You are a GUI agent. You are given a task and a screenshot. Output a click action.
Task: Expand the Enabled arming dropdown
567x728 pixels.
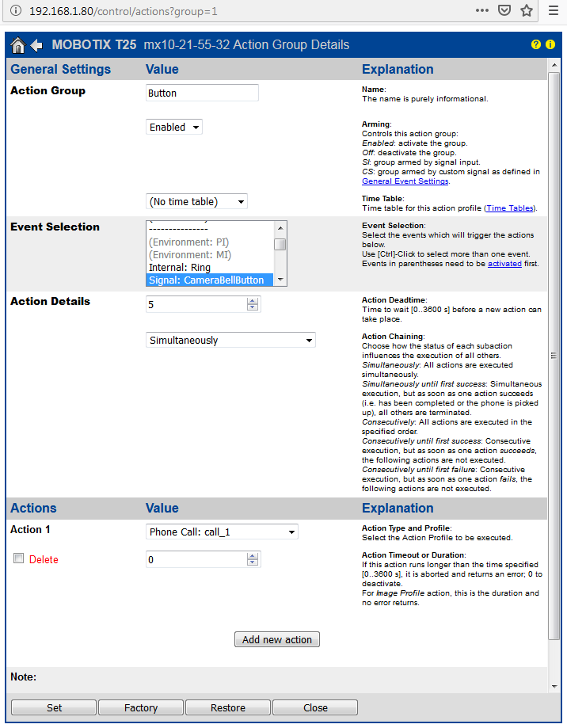(x=174, y=127)
